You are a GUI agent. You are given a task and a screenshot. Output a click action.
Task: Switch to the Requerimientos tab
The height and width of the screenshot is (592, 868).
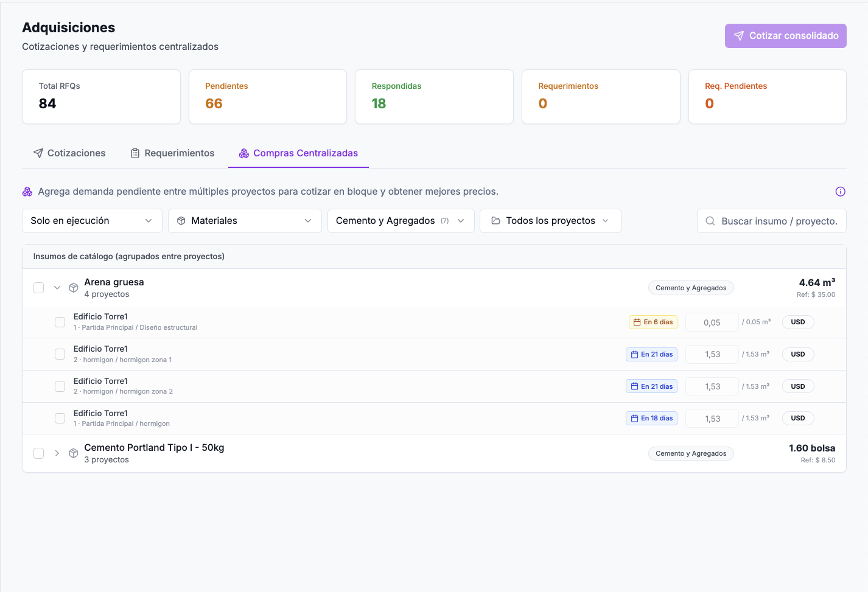173,153
